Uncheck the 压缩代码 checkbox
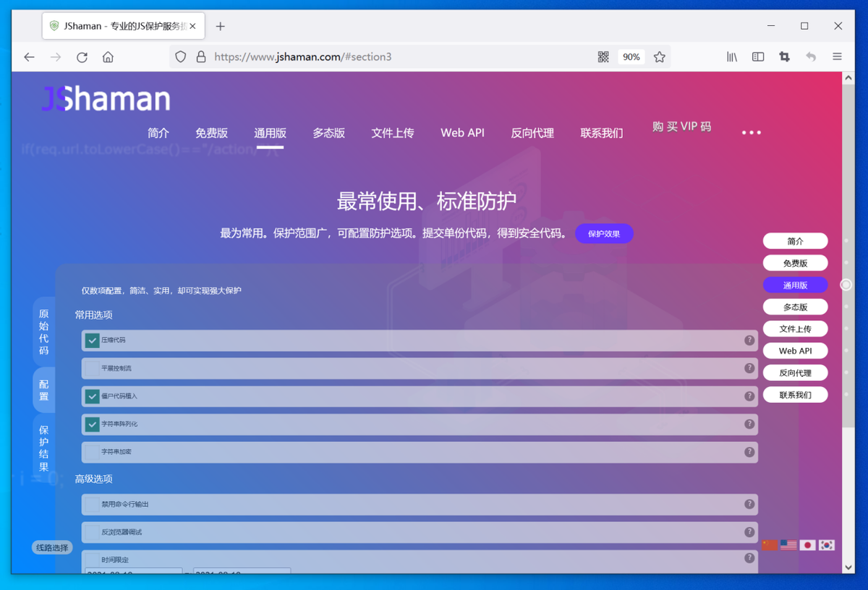The width and height of the screenshot is (868, 590). click(x=92, y=340)
